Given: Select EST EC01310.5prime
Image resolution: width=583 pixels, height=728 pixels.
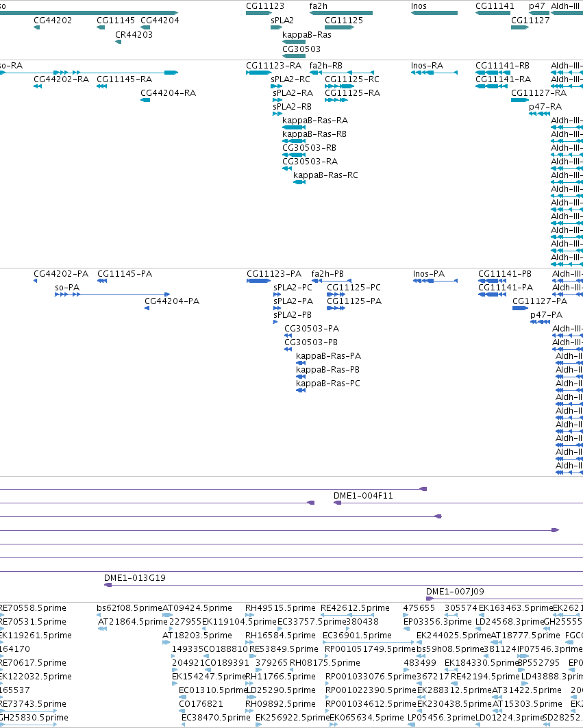Looking at the screenshot, I should 212,690.
